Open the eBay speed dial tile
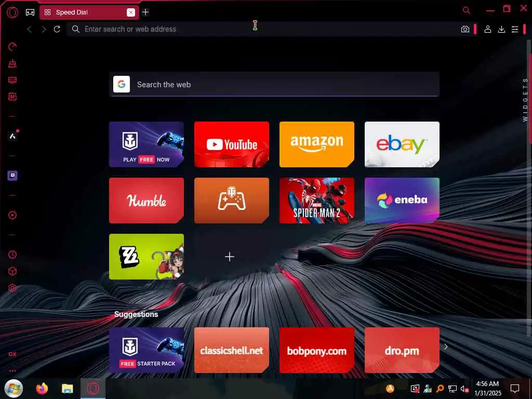 [402, 144]
